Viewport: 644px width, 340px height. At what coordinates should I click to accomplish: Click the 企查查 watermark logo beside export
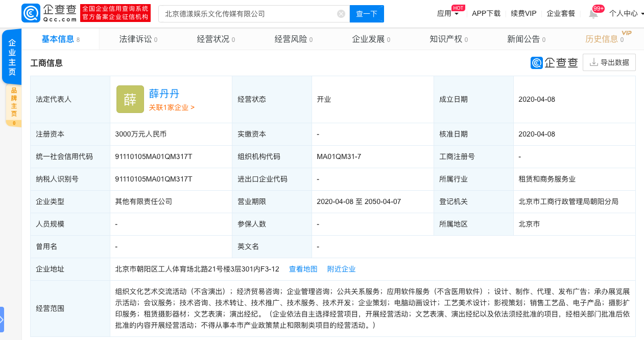pyautogui.click(x=554, y=62)
